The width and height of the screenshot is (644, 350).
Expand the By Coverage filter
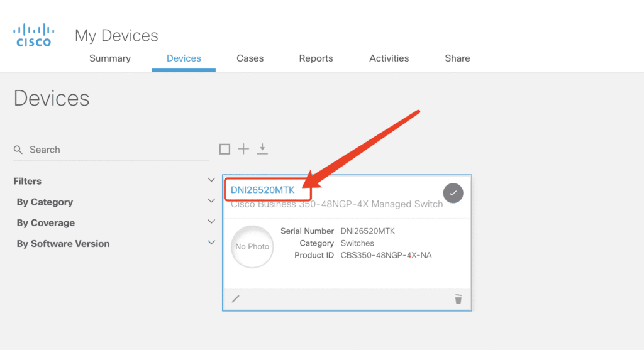[211, 222]
